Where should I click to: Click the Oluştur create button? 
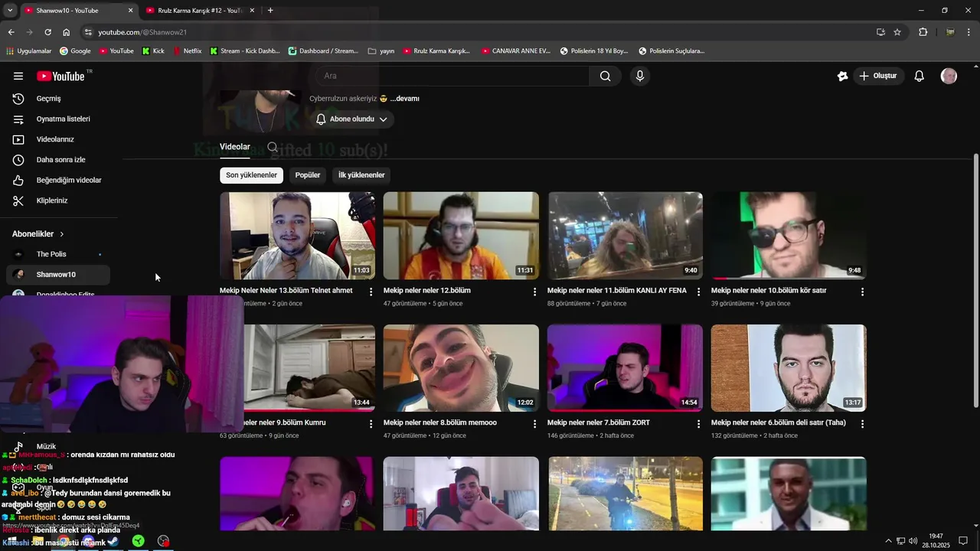[878, 76]
